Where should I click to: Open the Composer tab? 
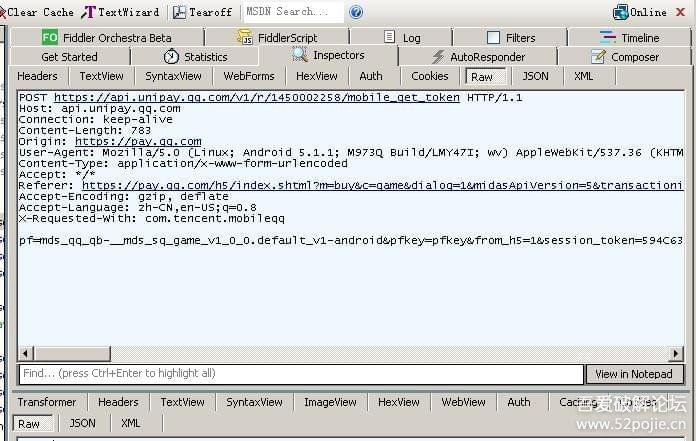(x=625, y=57)
